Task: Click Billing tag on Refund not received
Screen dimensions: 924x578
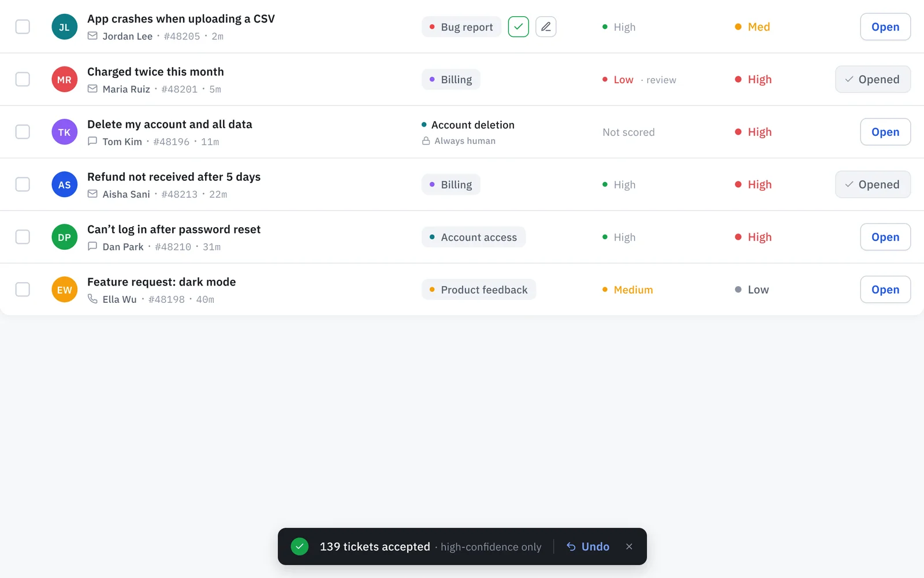Action: click(450, 184)
